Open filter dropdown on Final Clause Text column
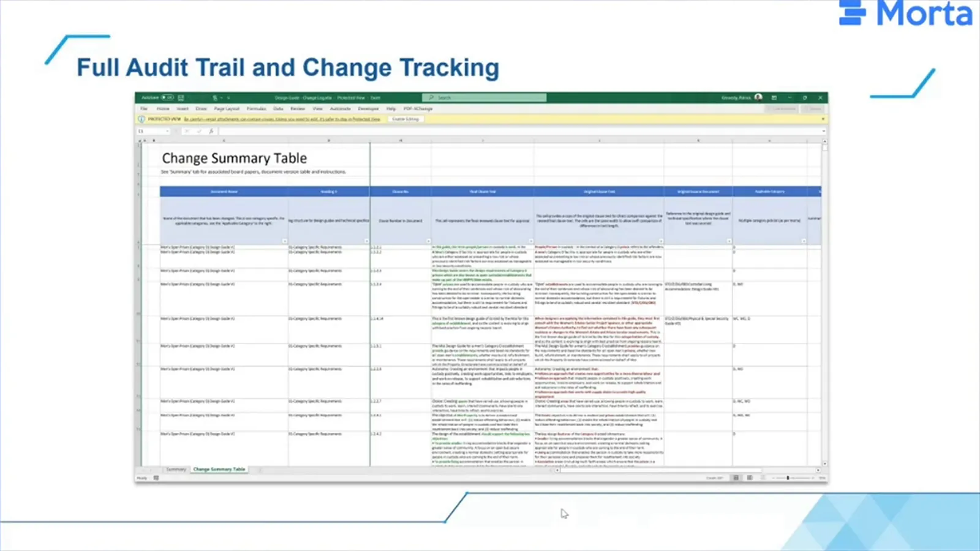This screenshot has width=980, height=551. 530,241
